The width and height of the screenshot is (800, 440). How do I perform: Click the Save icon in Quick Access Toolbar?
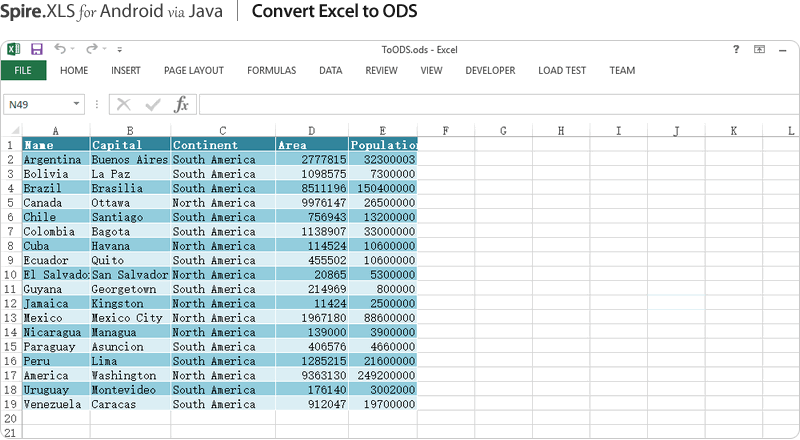click(37, 49)
